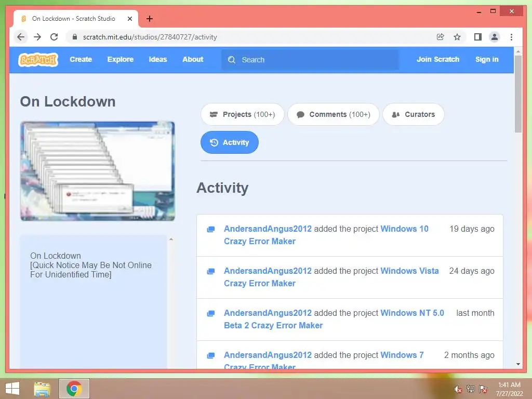The width and height of the screenshot is (532, 399).
Task: Reload the current page
Action: [54, 37]
